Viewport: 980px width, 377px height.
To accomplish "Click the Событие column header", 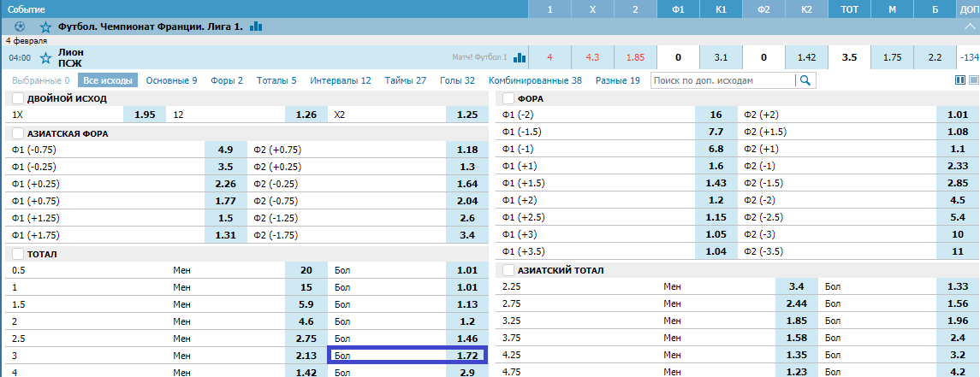I will coord(26,9).
